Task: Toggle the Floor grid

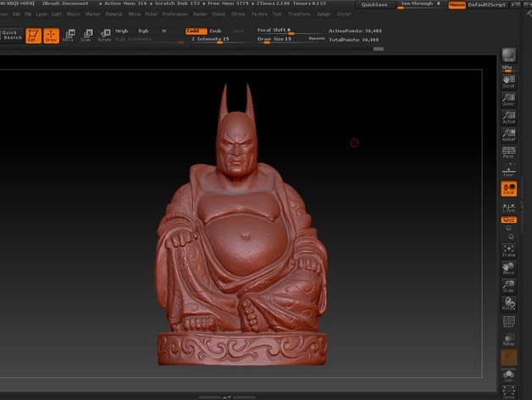Action: (508, 170)
